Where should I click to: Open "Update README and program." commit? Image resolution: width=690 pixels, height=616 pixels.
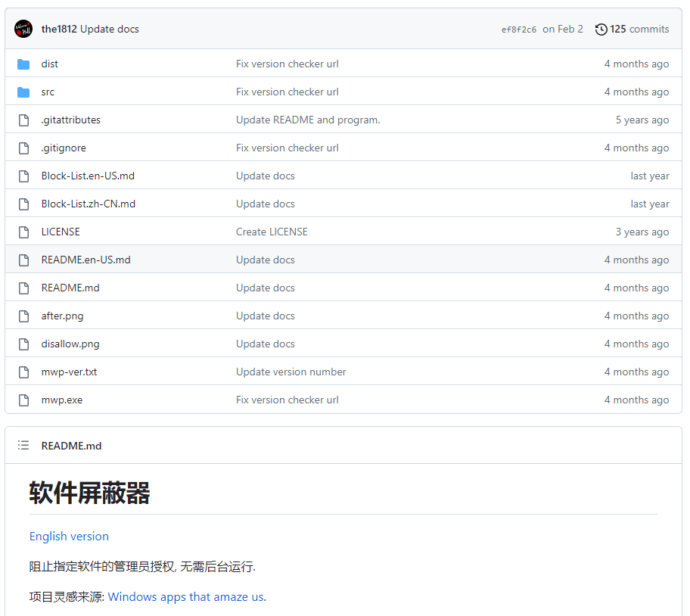coord(308,120)
